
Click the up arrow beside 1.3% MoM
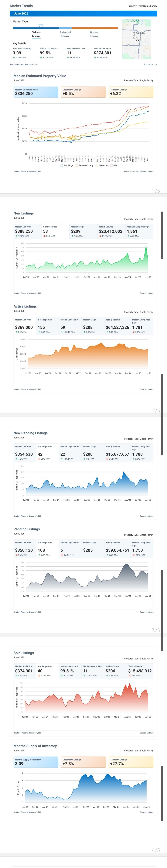click(x=107, y=332)
